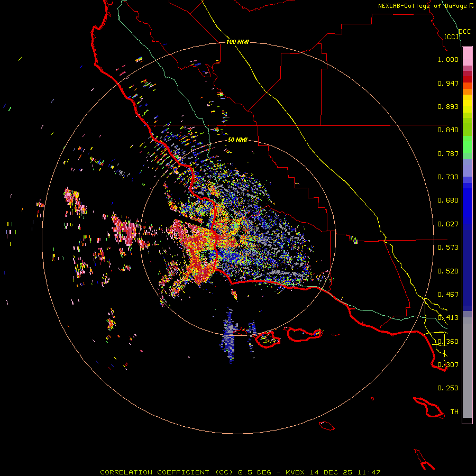Click the [CC] units label

click(x=452, y=36)
